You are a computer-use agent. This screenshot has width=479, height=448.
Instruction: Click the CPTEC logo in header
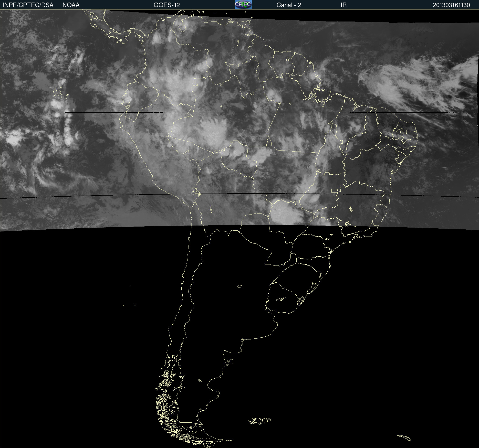pyautogui.click(x=243, y=5)
